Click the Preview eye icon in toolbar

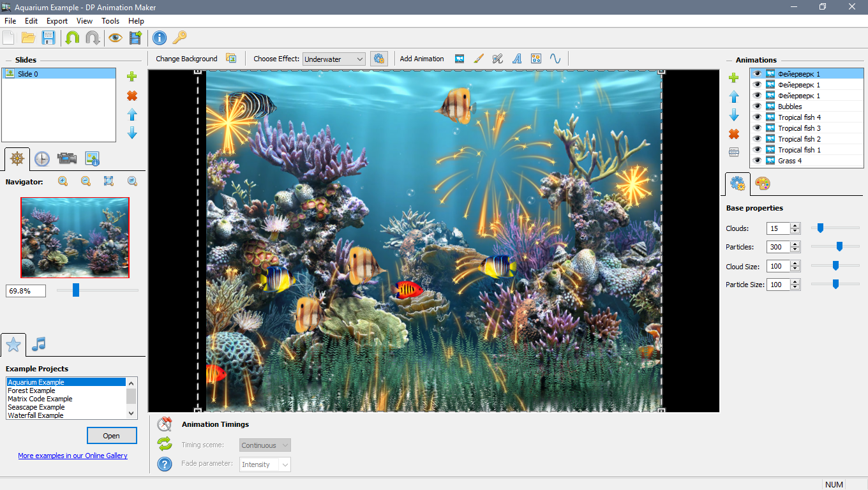coord(115,38)
